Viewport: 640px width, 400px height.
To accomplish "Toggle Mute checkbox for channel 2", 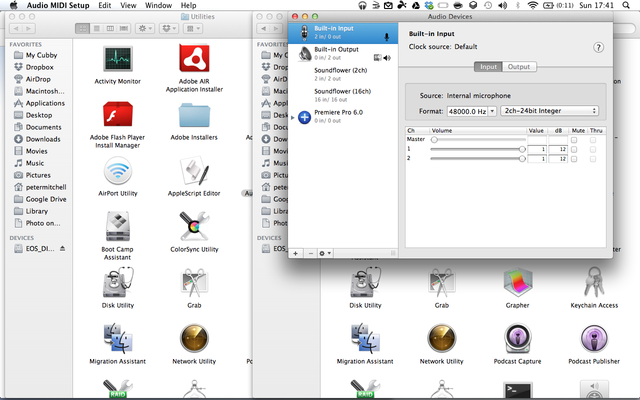I will (x=574, y=159).
